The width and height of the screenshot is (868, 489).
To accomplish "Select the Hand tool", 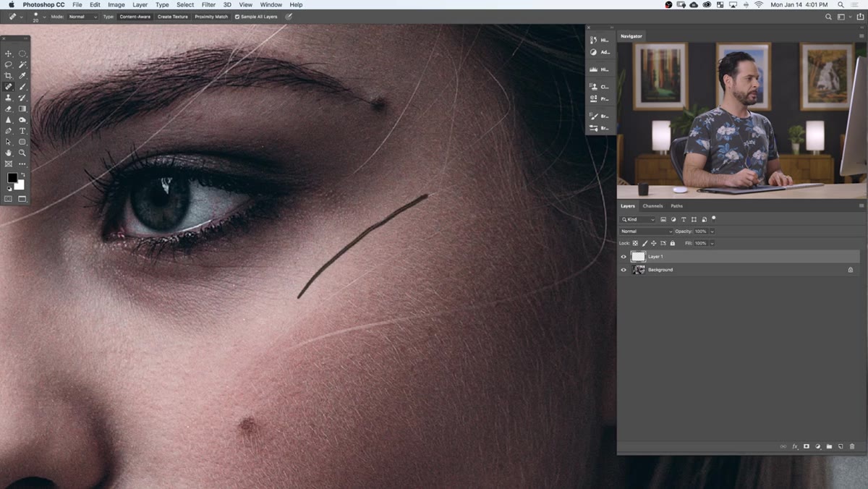I will pyautogui.click(x=9, y=153).
